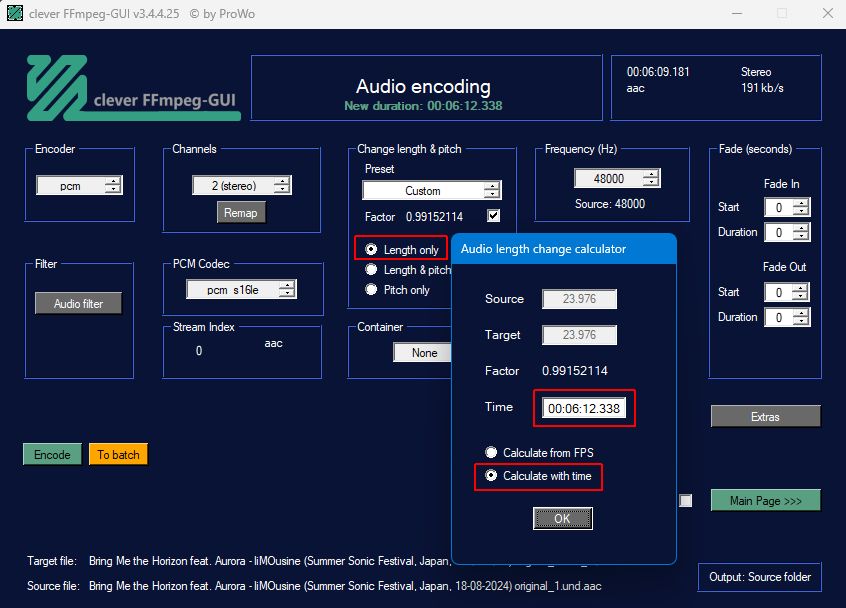Click the Source: 48000 label

click(610, 204)
